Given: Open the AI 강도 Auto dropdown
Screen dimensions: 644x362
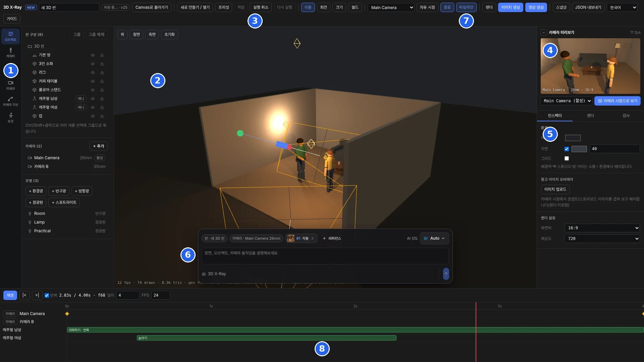Looking at the screenshot, I should (x=434, y=238).
